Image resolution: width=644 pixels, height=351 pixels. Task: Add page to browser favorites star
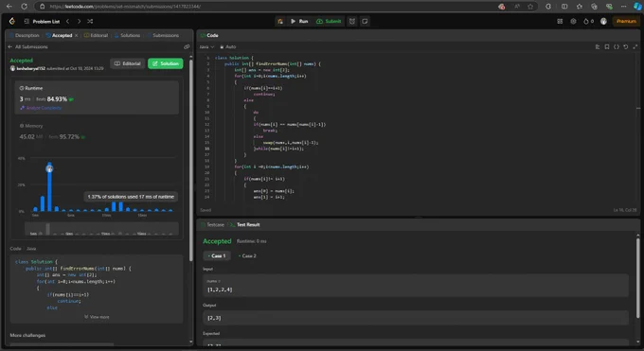(530, 7)
